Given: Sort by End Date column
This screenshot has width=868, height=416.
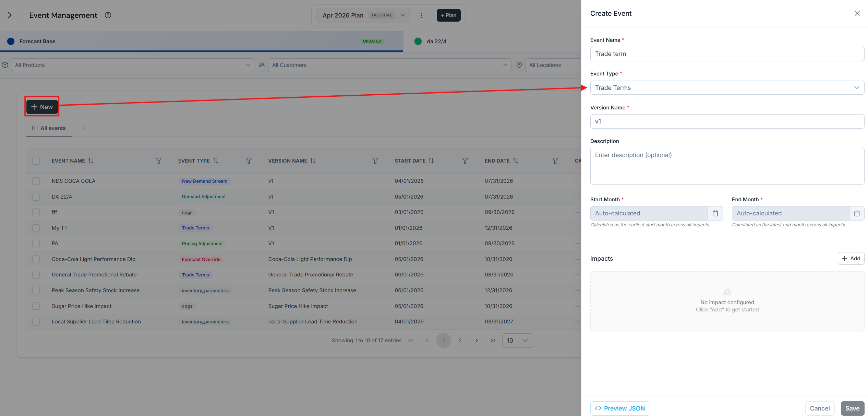Looking at the screenshot, I should [x=516, y=161].
